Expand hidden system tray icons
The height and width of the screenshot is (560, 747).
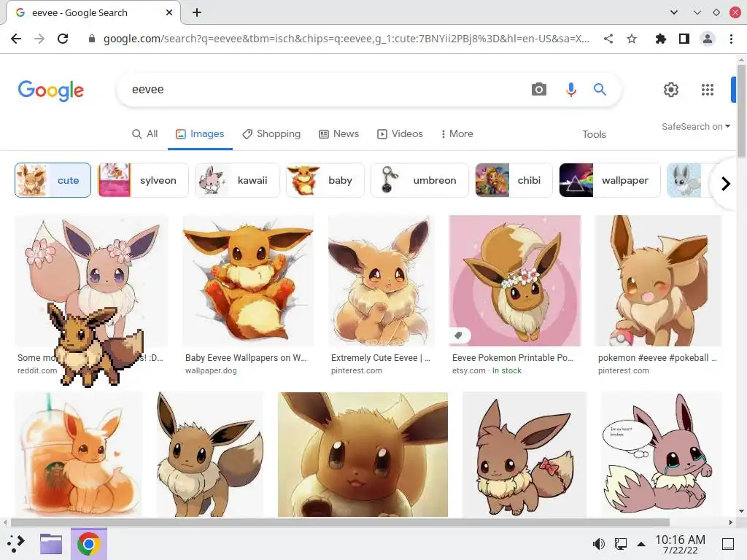point(641,544)
